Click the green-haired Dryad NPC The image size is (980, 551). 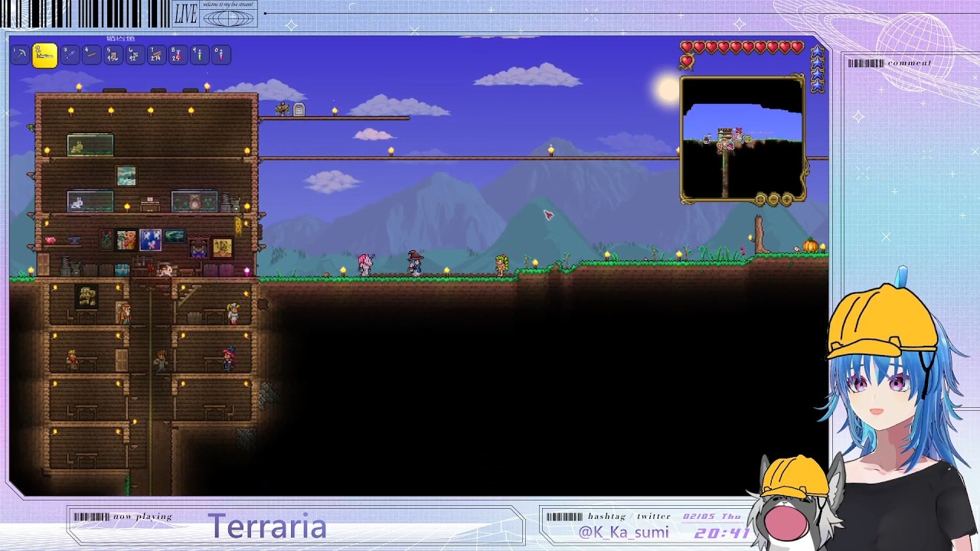coord(501,265)
